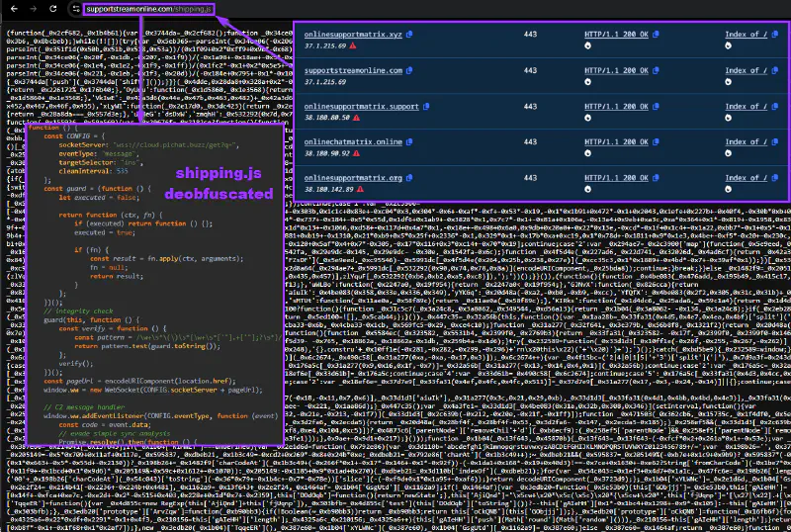Click the warning icon next to 38.180.80.50
791x532 pixels.
[357, 118]
